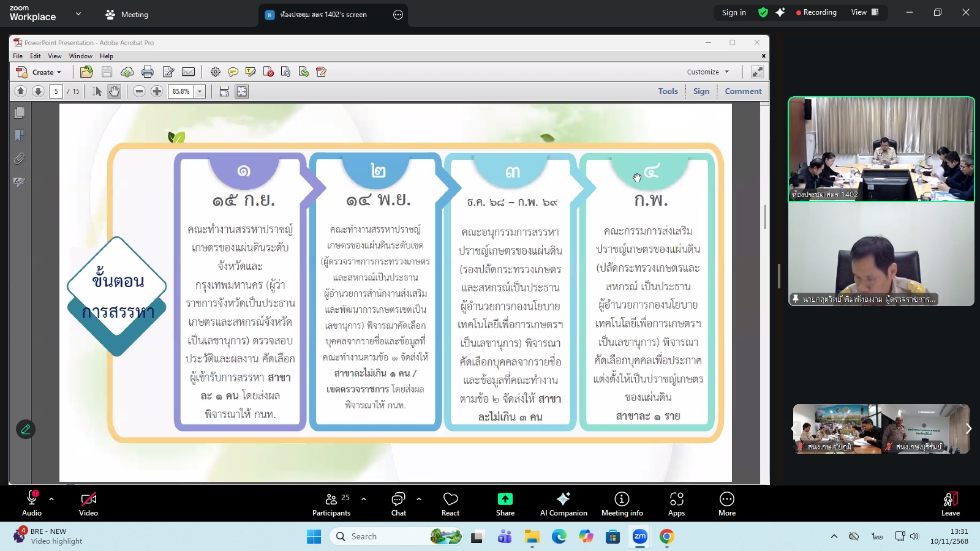Email the PDF as attachment
Screen dimensions: 980x551
click(x=189, y=72)
